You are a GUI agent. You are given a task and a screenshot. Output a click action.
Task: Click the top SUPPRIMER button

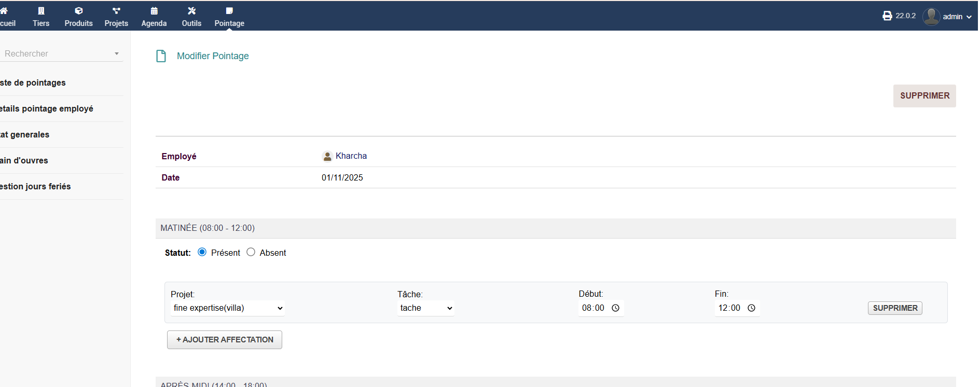[x=924, y=96]
